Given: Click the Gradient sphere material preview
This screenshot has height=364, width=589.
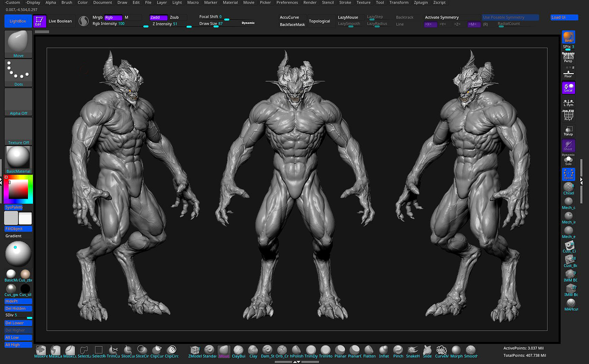Looking at the screenshot, I should click(18, 254).
